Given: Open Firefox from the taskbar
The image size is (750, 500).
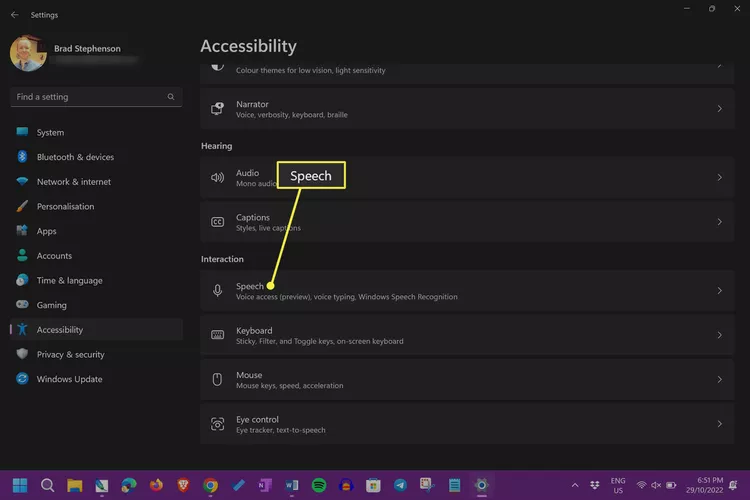Looking at the screenshot, I should 156,485.
